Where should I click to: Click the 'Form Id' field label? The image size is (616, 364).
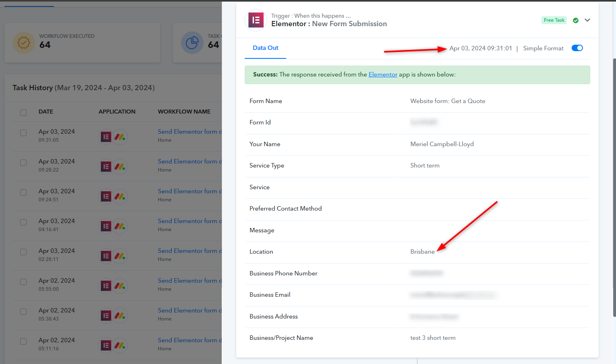pos(260,122)
